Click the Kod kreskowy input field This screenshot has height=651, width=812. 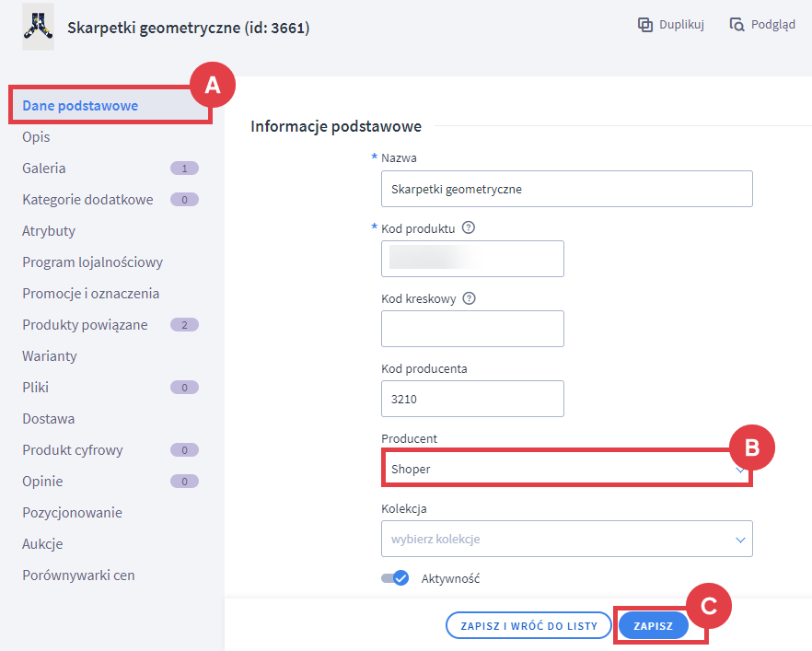coord(471,329)
